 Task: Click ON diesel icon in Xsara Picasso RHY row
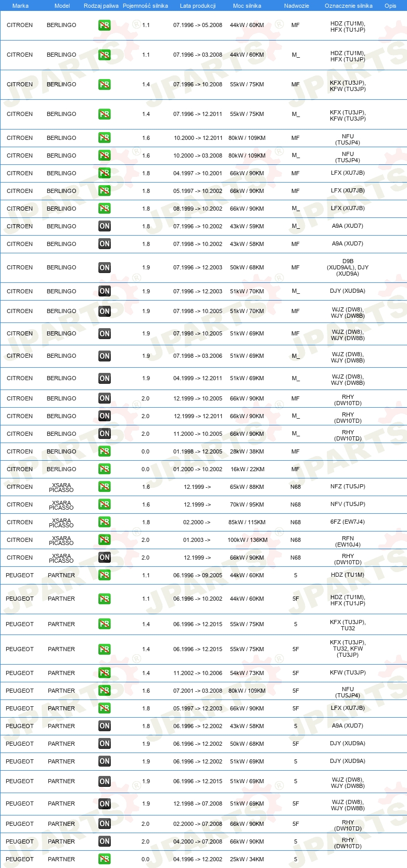coord(105,558)
